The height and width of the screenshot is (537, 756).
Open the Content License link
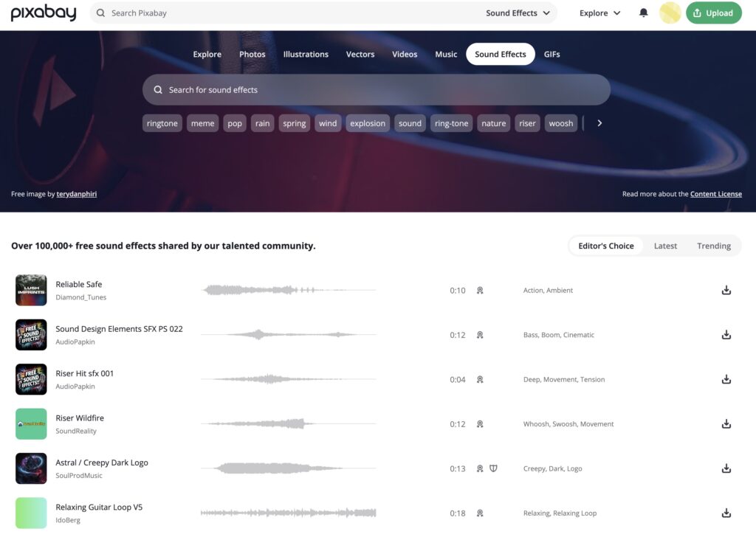point(715,193)
